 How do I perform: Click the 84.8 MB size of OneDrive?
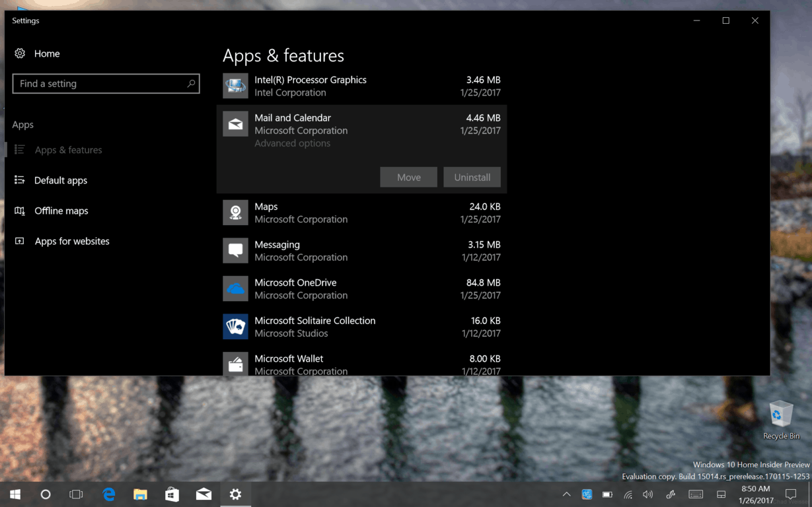483,283
